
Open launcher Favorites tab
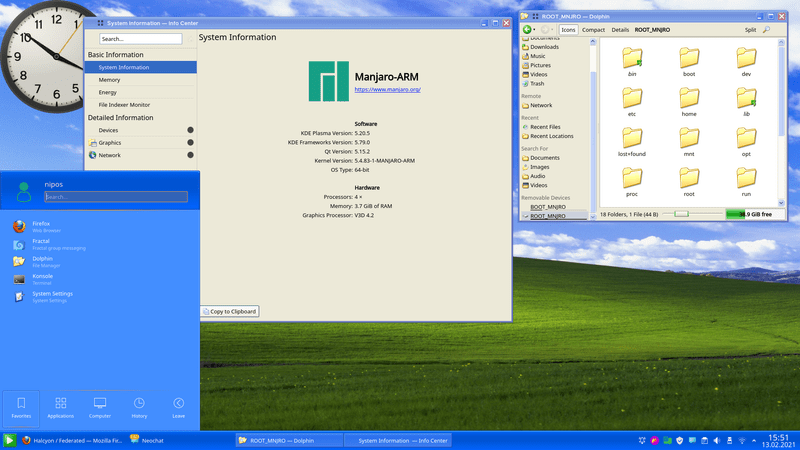(x=21, y=408)
